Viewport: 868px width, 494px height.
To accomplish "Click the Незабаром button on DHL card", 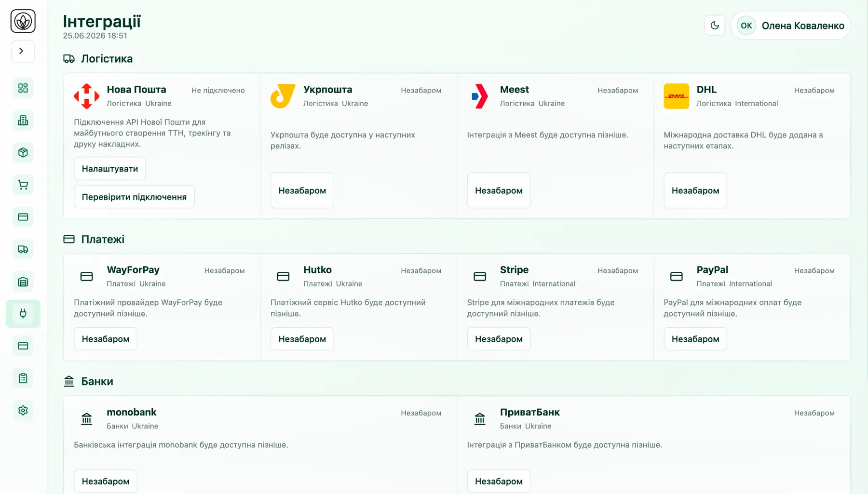I will pyautogui.click(x=695, y=190).
